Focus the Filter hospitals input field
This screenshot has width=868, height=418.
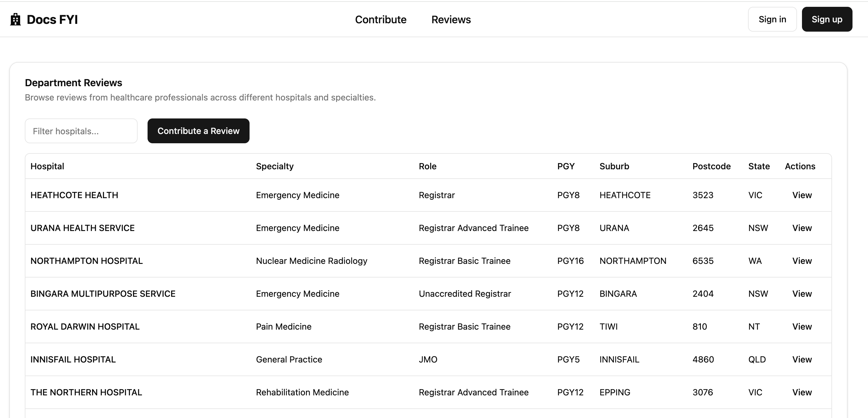[x=81, y=131]
